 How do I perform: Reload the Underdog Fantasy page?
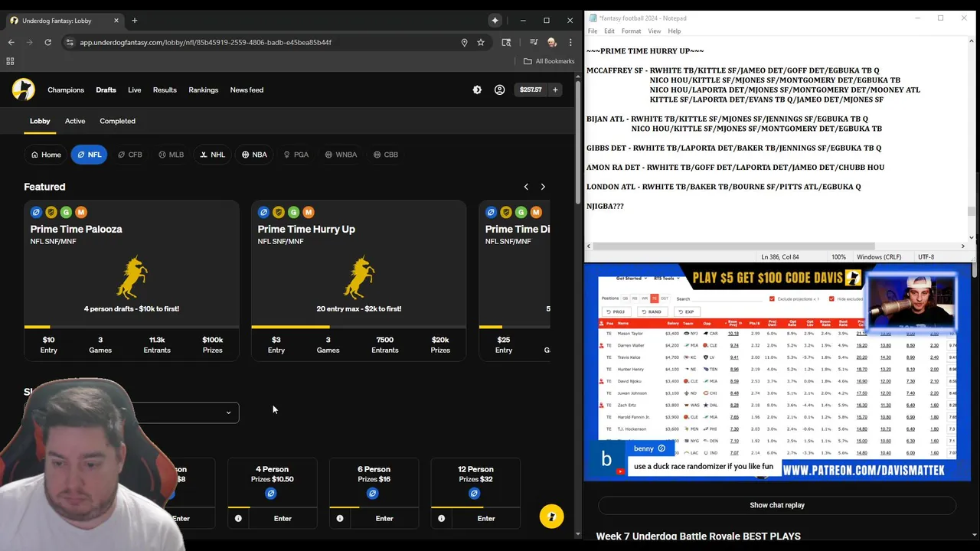click(47, 42)
